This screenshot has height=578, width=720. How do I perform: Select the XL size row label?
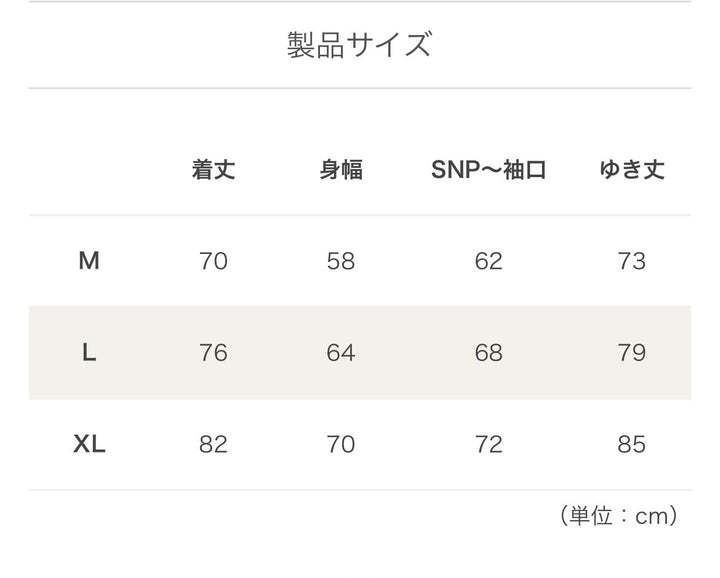[x=89, y=444]
